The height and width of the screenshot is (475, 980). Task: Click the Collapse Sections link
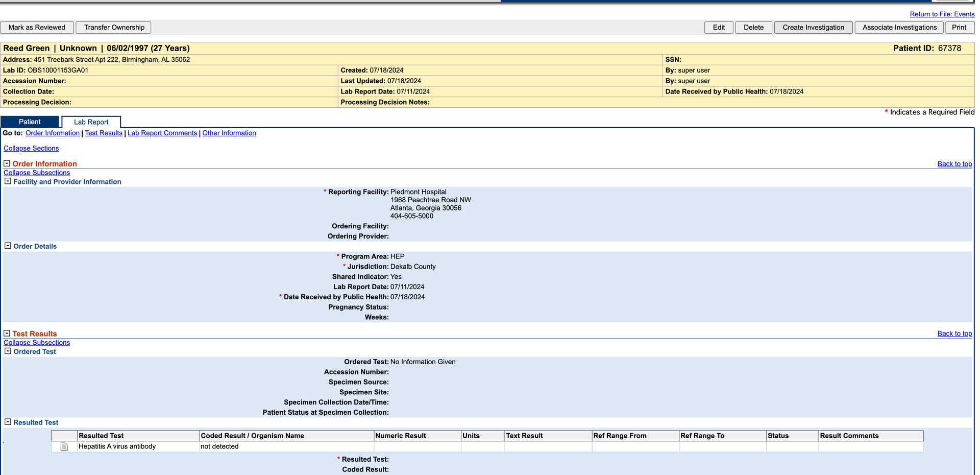point(31,148)
